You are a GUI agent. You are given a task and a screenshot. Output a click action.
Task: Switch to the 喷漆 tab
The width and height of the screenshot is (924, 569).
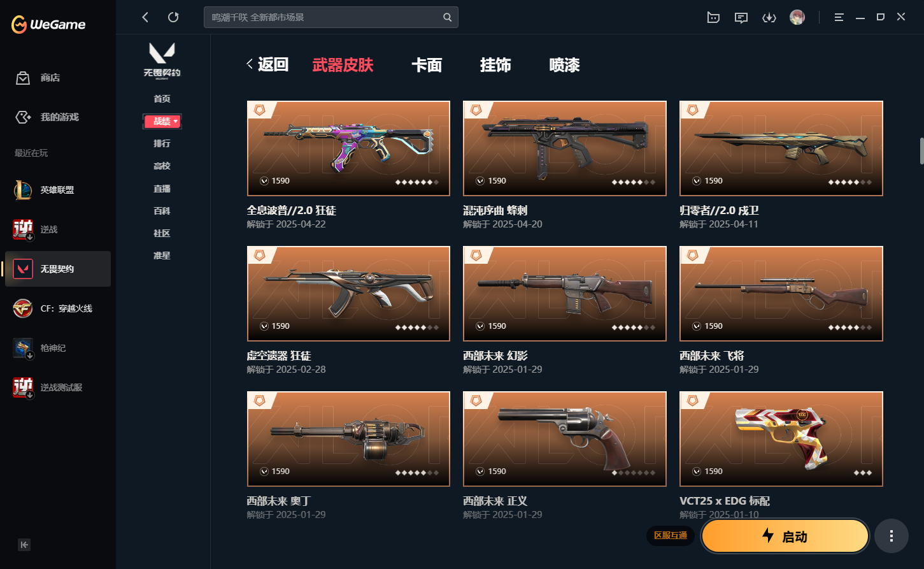[x=564, y=65]
